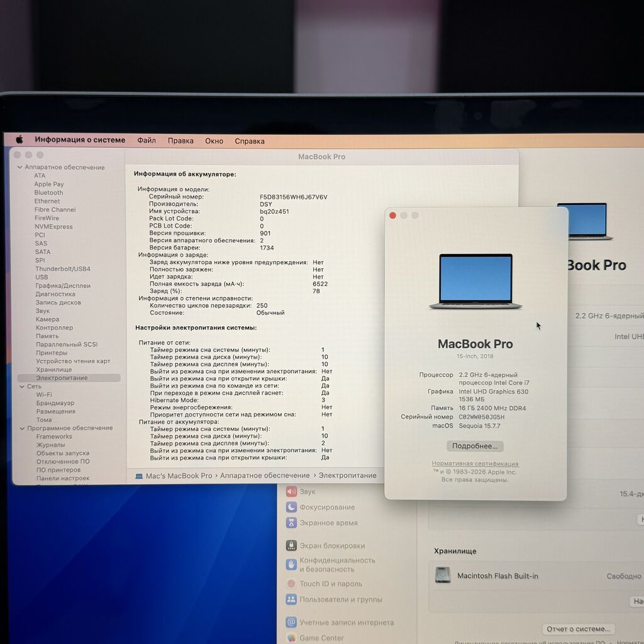The height and width of the screenshot is (644, 644).
Task: Open the Нормативная сертификация link
Action: coord(475,464)
